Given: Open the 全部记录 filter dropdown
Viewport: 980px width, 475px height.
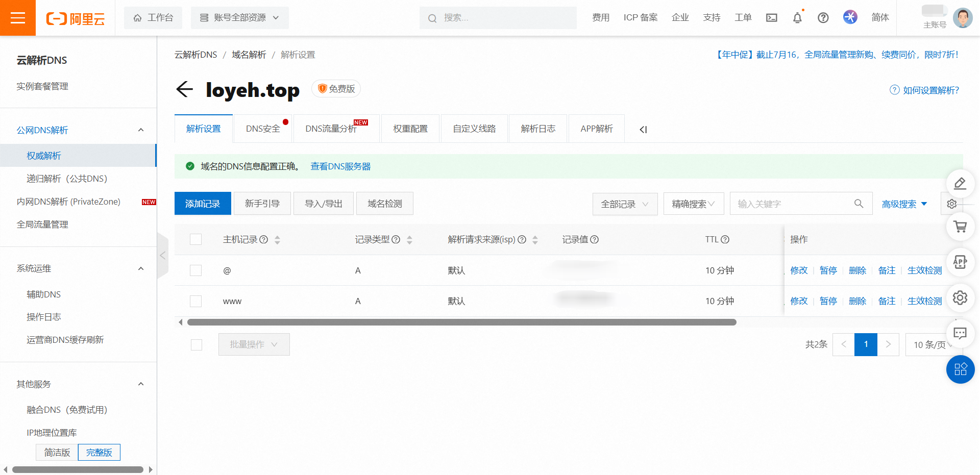Looking at the screenshot, I should click(625, 204).
